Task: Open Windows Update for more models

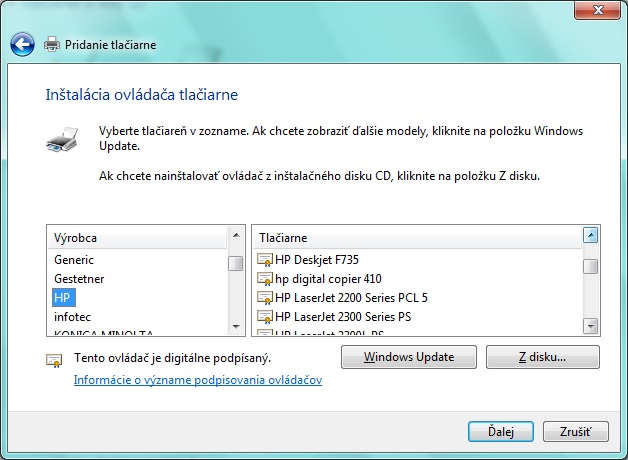Action: [409, 357]
